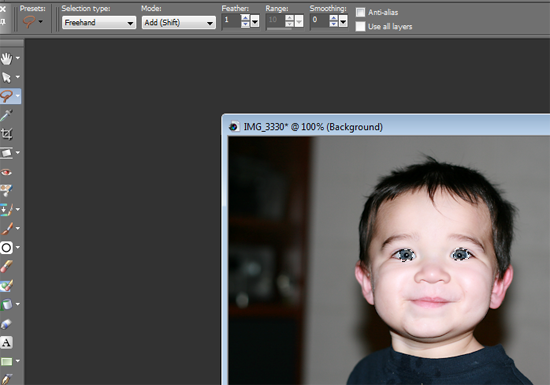550x385 pixels.
Task: Click the "Feather:" label
Action: [235, 8]
